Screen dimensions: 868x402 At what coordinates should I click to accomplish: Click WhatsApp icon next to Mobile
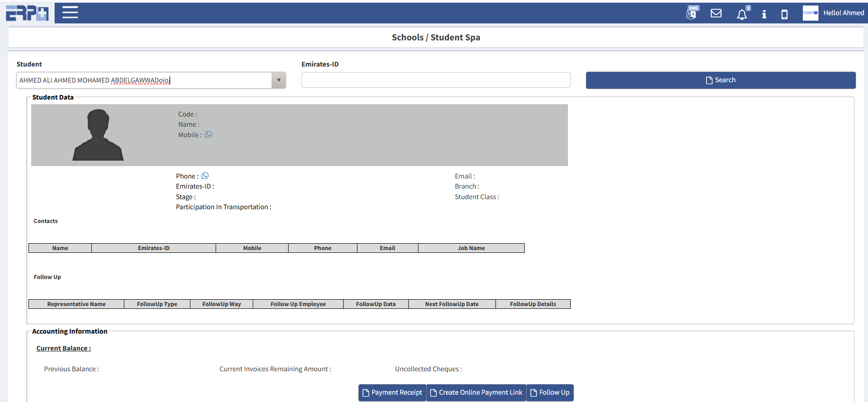[x=208, y=134]
